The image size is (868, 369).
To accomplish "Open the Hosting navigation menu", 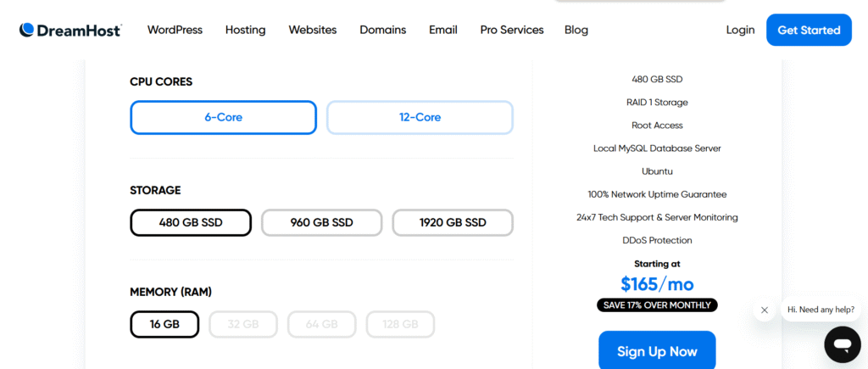I will pos(245,30).
